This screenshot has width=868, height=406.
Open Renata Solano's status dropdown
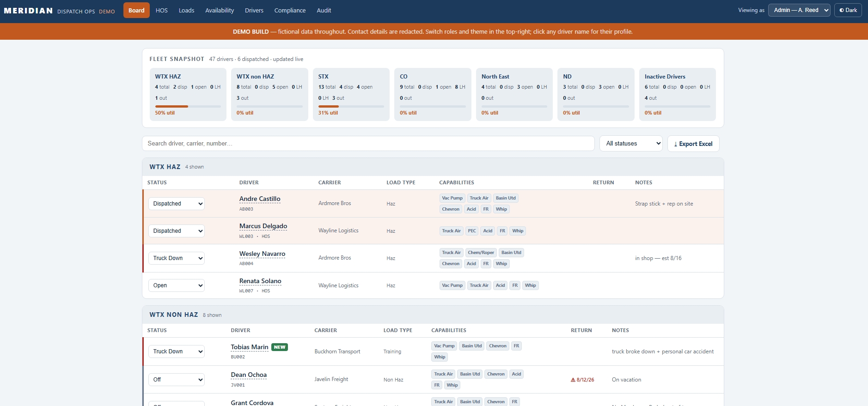click(176, 285)
